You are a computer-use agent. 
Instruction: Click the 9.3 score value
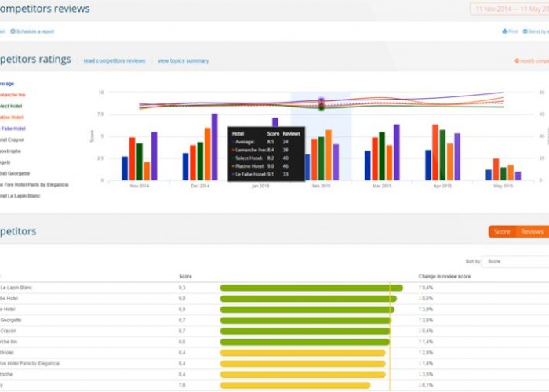click(x=182, y=288)
